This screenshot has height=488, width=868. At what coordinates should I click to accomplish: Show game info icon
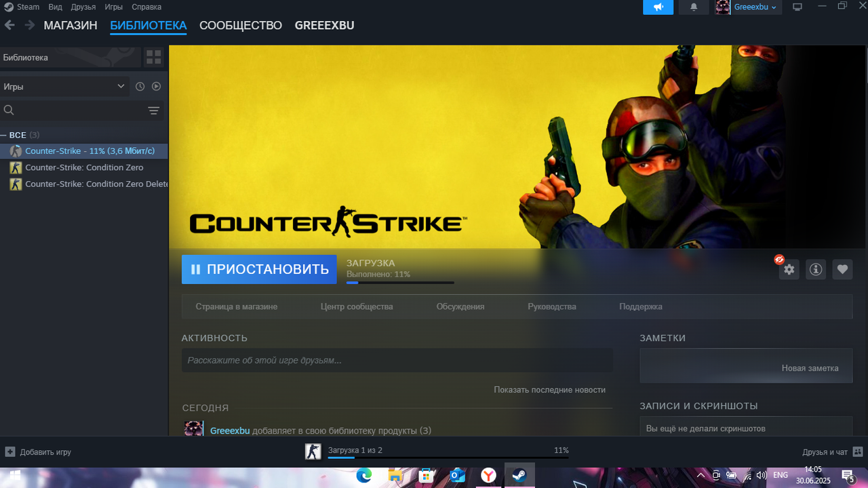point(816,269)
